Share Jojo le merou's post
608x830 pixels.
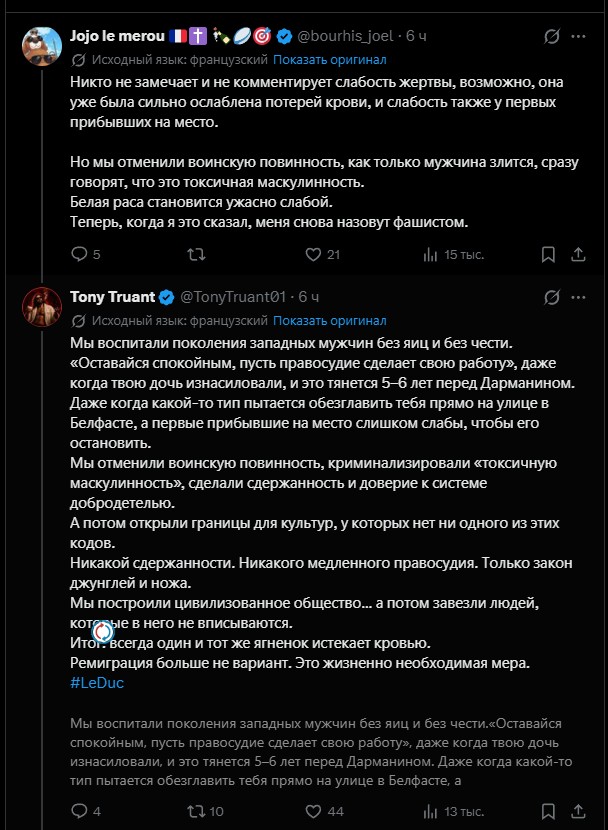click(x=578, y=255)
